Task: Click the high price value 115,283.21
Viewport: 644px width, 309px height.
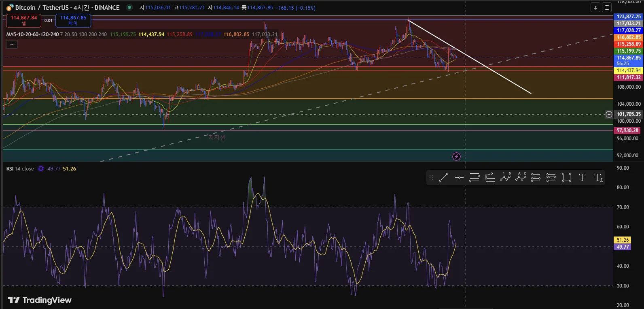Action: [x=192, y=8]
